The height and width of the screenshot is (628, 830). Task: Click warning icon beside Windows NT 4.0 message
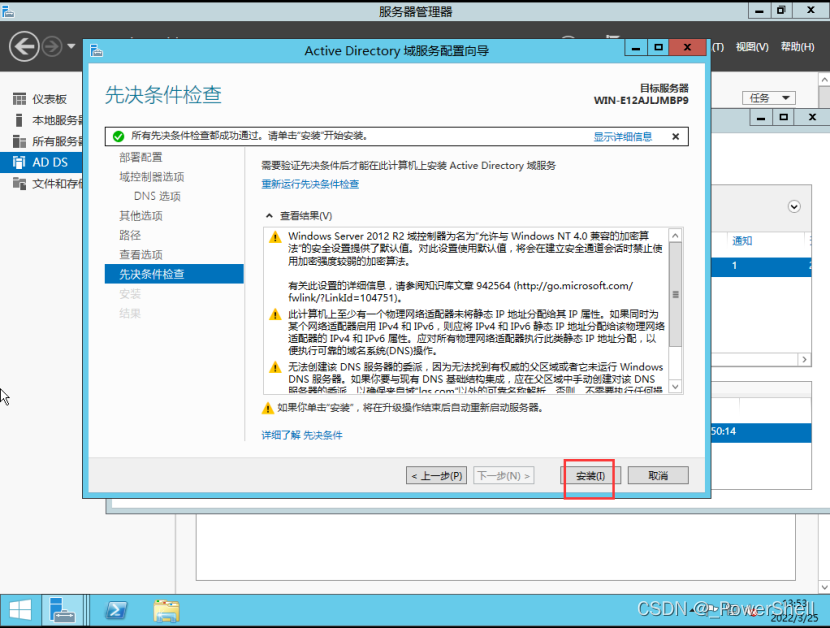click(275, 237)
